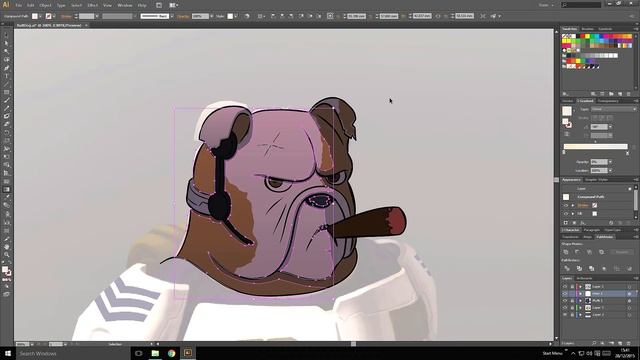Click the Pathfinder Minus Front icon
Viewport: 640px width, 360px height.
tap(577, 252)
